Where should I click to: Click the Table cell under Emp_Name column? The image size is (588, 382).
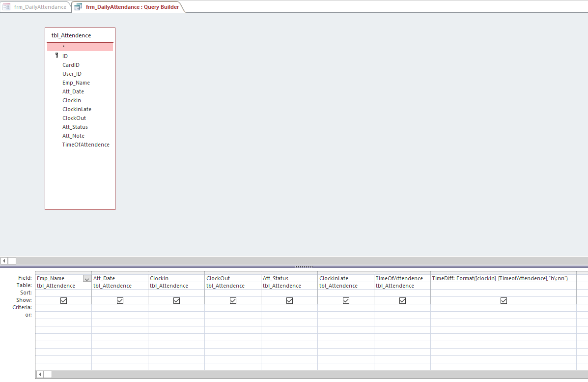(x=63, y=286)
